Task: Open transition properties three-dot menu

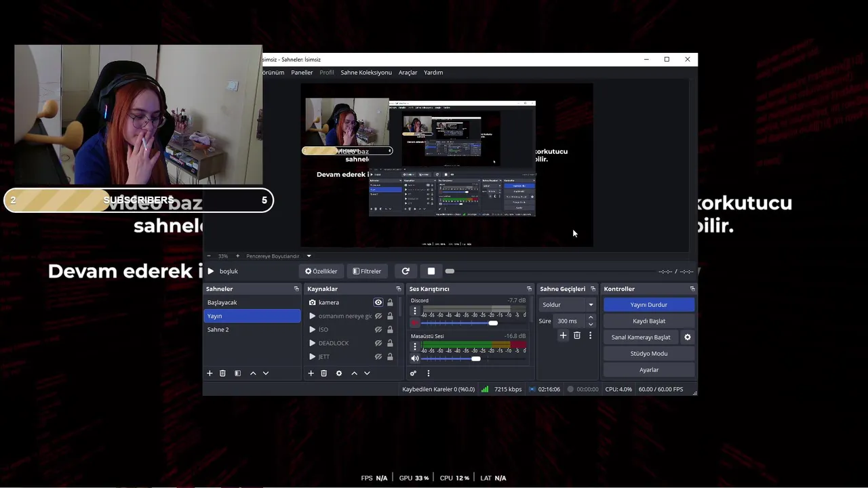Action: click(590, 335)
